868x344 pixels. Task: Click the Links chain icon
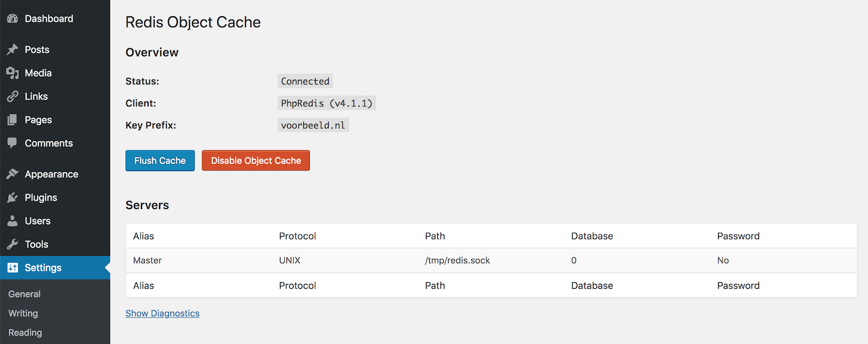pyautogui.click(x=12, y=96)
